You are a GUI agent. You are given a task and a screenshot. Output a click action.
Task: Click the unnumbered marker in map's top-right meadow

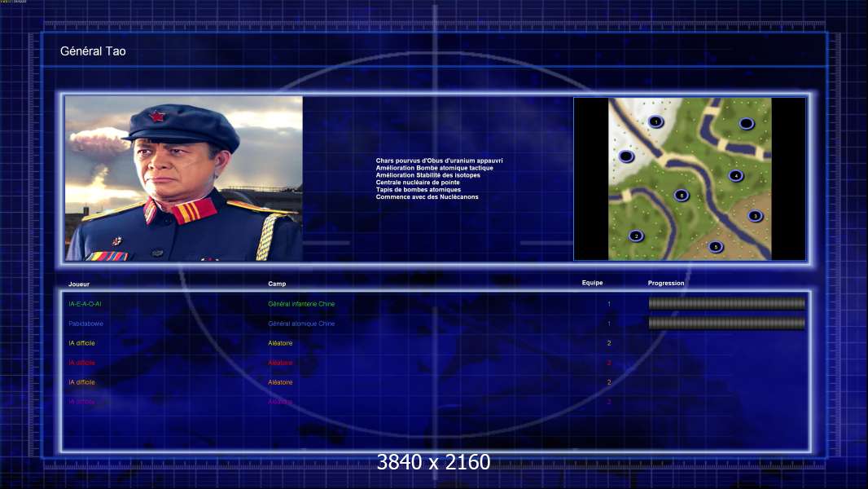coord(746,124)
